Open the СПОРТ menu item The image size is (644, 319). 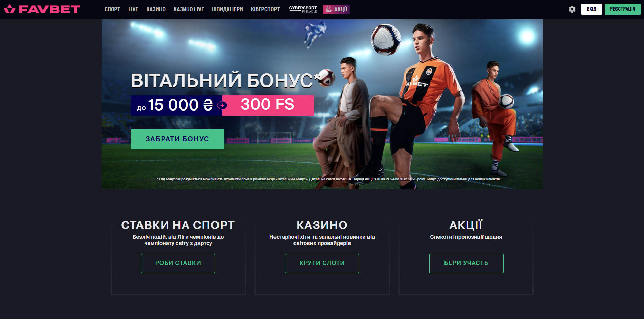(x=112, y=9)
